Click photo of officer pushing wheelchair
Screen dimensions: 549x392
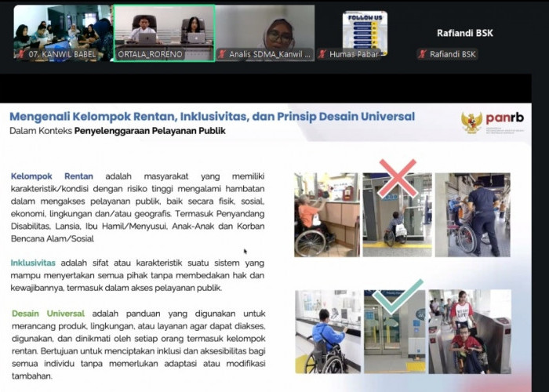(x=473, y=215)
